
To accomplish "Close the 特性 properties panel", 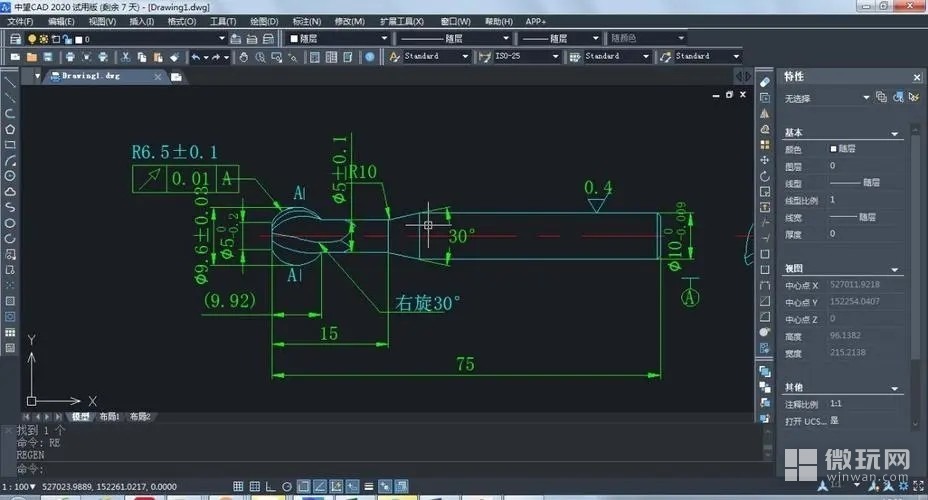I will point(917,78).
